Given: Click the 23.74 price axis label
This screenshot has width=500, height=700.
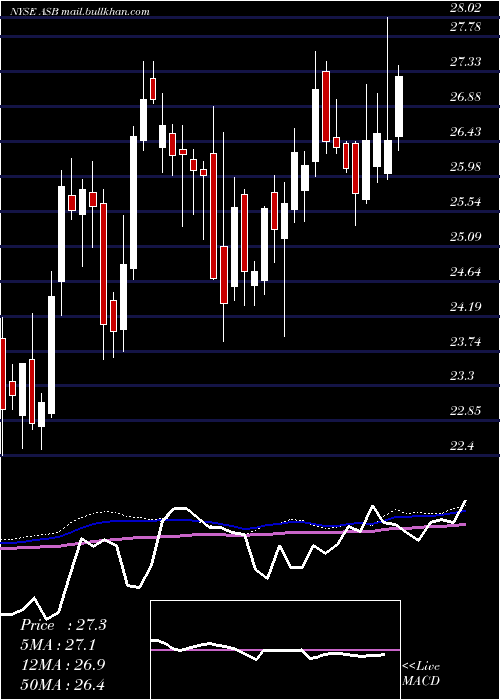Looking at the screenshot, I should (465, 342).
